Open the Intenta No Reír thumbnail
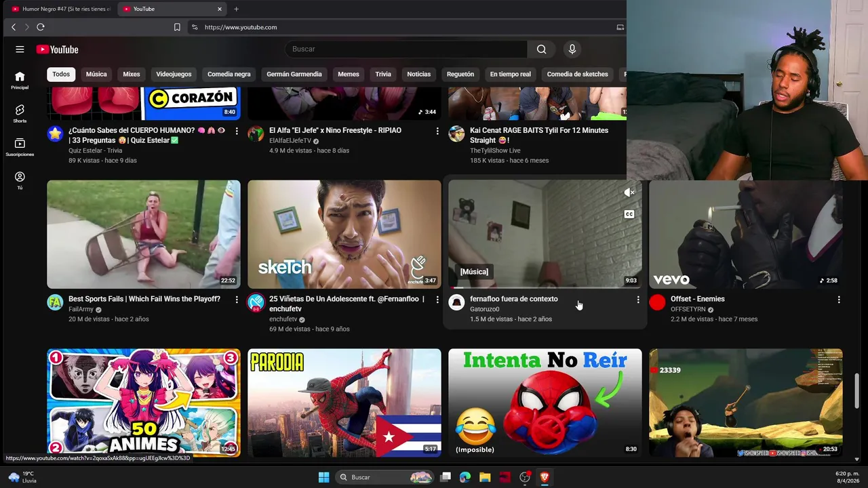 (x=545, y=403)
